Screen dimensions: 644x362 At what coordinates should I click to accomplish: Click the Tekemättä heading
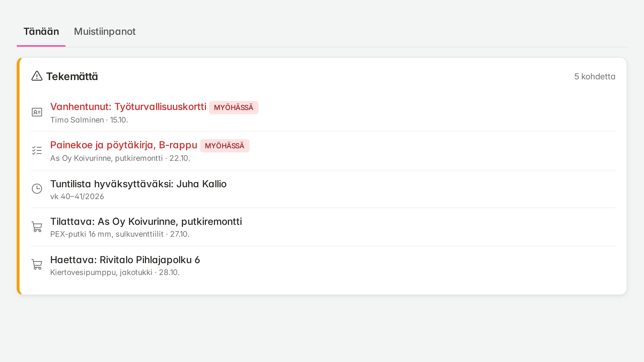[x=72, y=76]
